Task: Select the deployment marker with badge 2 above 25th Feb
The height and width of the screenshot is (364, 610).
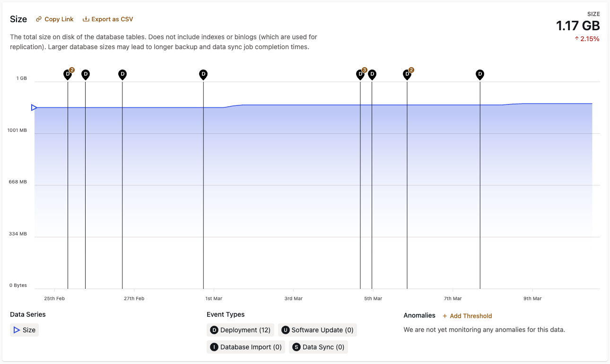Action: click(68, 74)
